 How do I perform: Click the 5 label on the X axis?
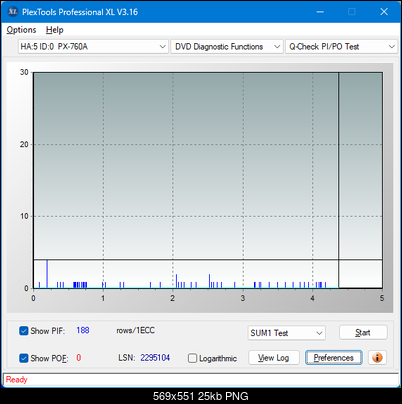coord(382,298)
